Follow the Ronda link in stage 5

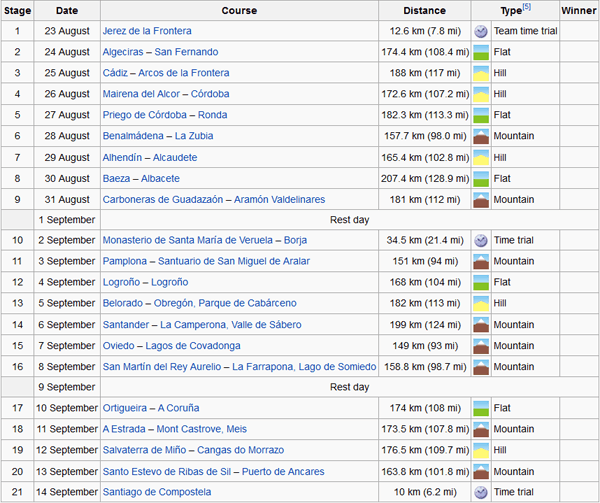pos(212,115)
